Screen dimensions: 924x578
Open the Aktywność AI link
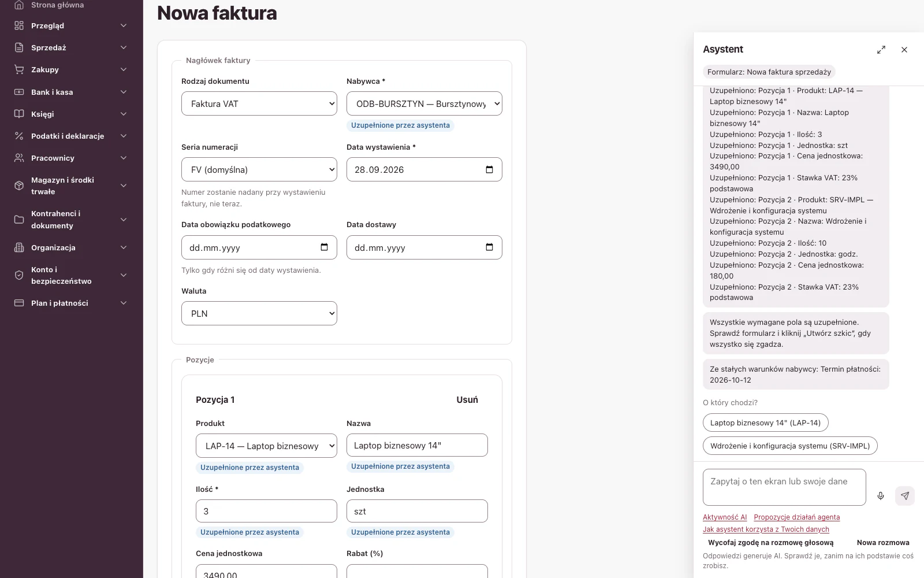[x=725, y=517]
